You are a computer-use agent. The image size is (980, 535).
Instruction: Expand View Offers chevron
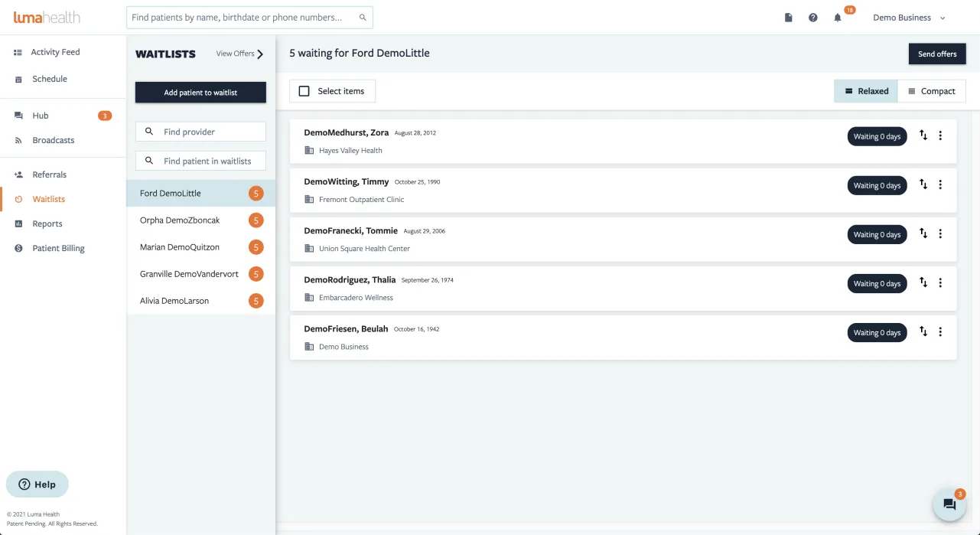260,54
